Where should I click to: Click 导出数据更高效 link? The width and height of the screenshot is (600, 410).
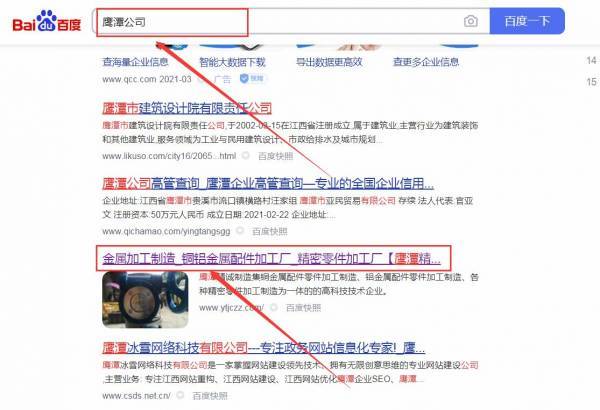[x=329, y=62]
